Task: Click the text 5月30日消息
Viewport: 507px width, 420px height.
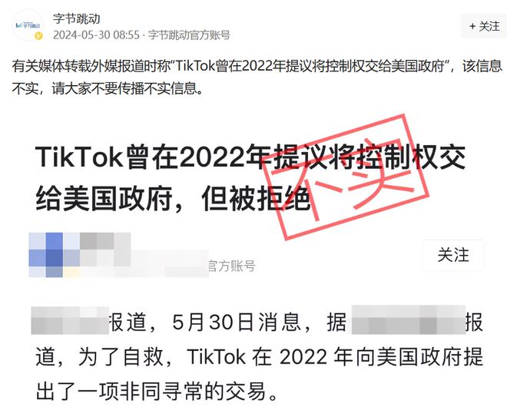Action: (x=237, y=322)
